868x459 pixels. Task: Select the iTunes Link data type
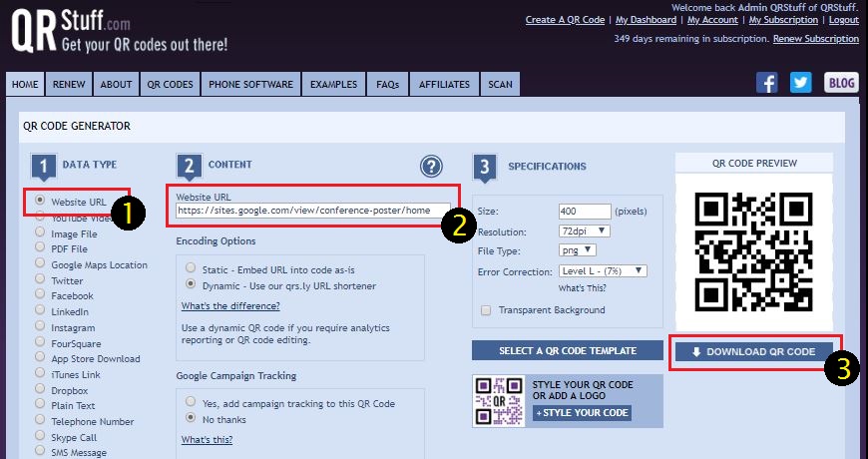[x=40, y=373]
